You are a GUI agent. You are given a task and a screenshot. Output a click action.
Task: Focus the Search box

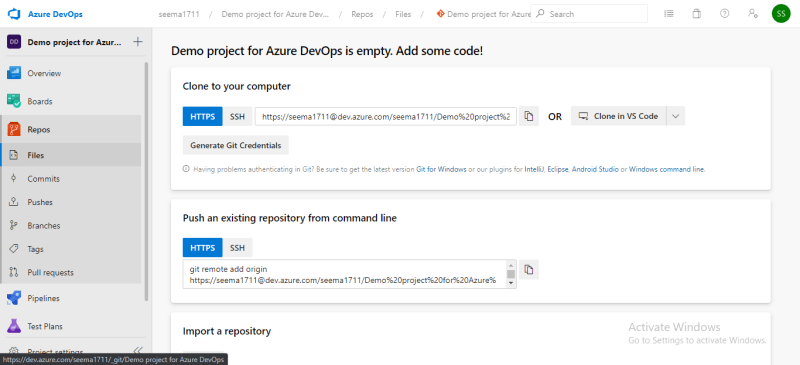click(589, 14)
